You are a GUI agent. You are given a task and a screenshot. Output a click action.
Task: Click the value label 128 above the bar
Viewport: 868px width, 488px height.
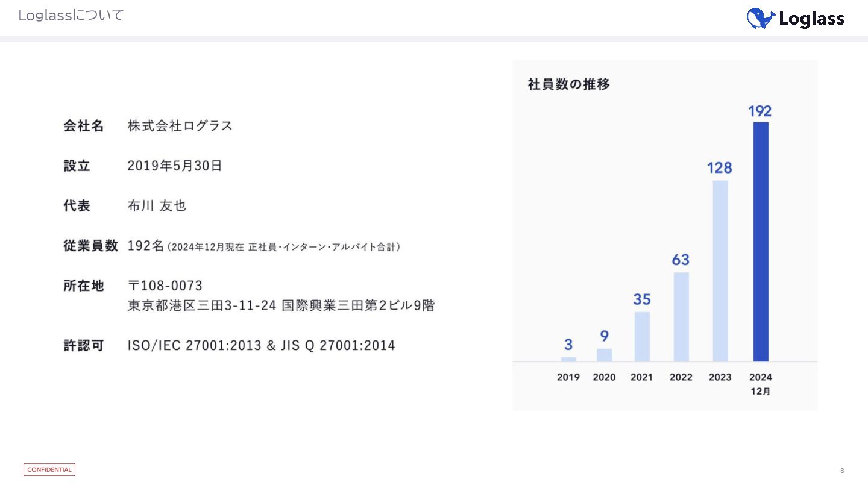tap(720, 168)
